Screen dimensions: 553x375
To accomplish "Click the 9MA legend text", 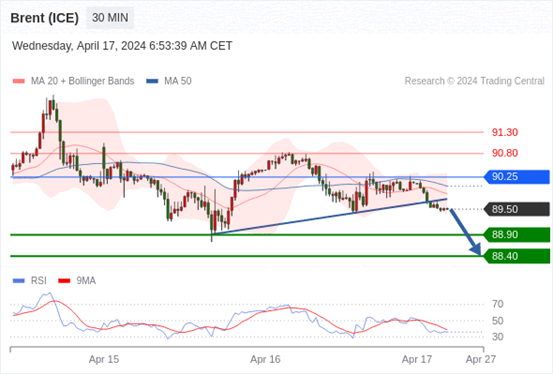I will 86,281.
